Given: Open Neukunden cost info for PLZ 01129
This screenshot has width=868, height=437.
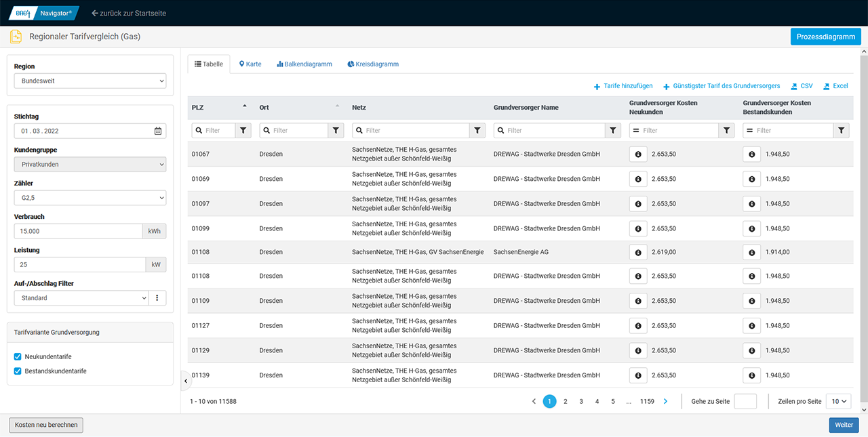Looking at the screenshot, I should tap(638, 350).
